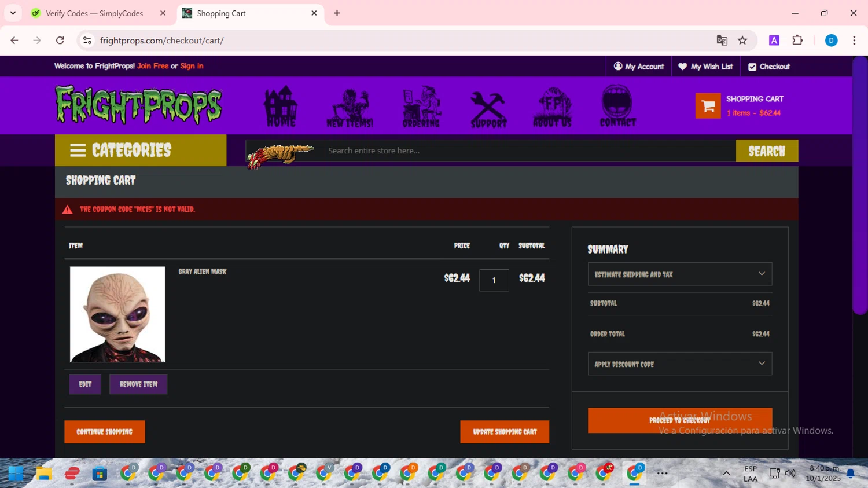Click the Sign In link
The width and height of the screenshot is (868, 488).
pyautogui.click(x=192, y=66)
